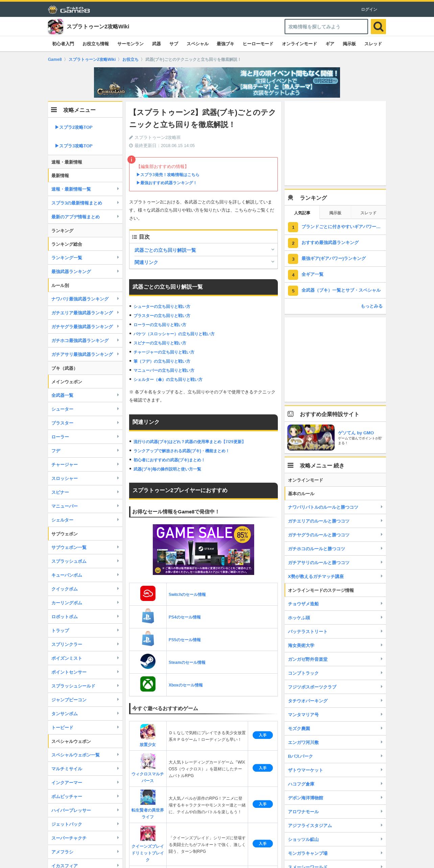The image size is (434, 868).
Task: Open スプラ3発売！攻略情報はこちら link
Action: click(x=168, y=175)
